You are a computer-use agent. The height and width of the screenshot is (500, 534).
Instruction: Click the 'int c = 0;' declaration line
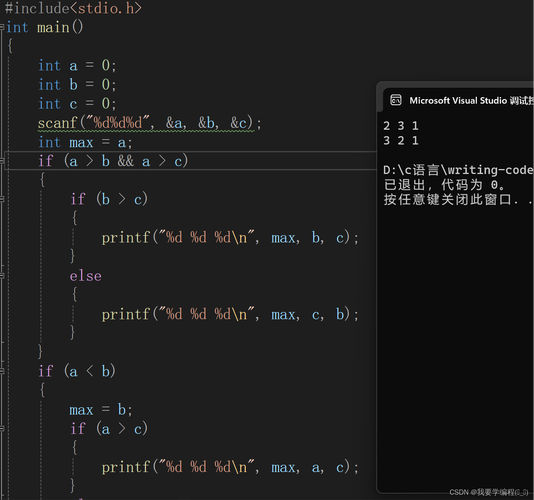[77, 104]
